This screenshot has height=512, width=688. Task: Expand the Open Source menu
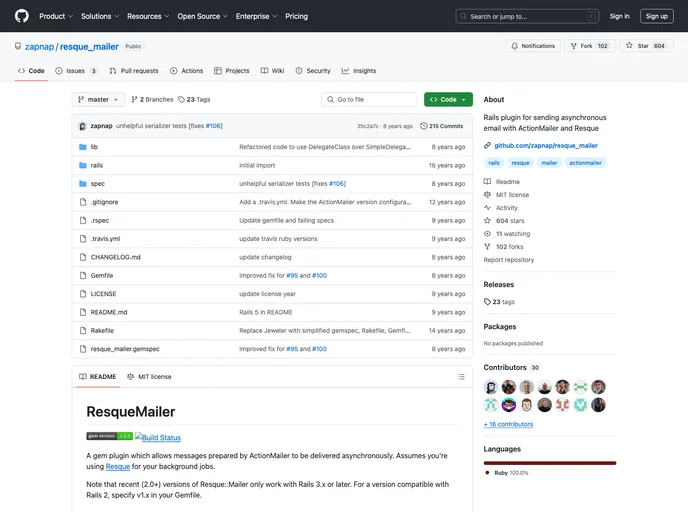(202, 16)
